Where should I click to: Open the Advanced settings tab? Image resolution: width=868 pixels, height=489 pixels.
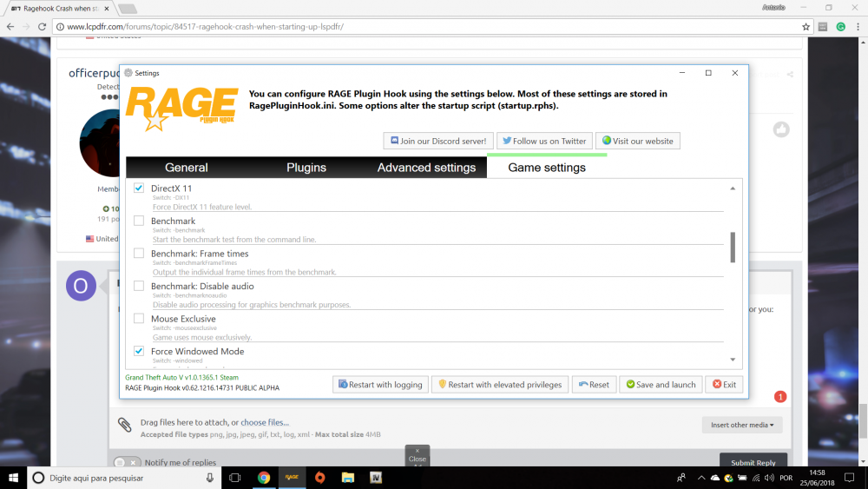click(x=426, y=168)
